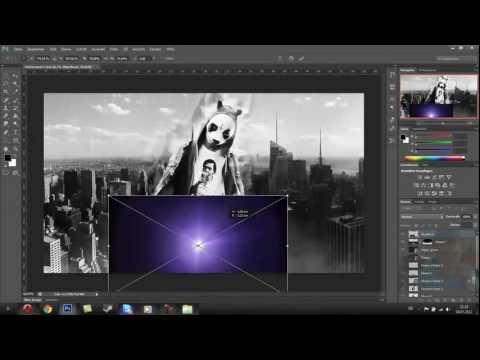This screenshot has height=360, width=480.
Task: Open the layer opacity value field
Action: (467, 217)
